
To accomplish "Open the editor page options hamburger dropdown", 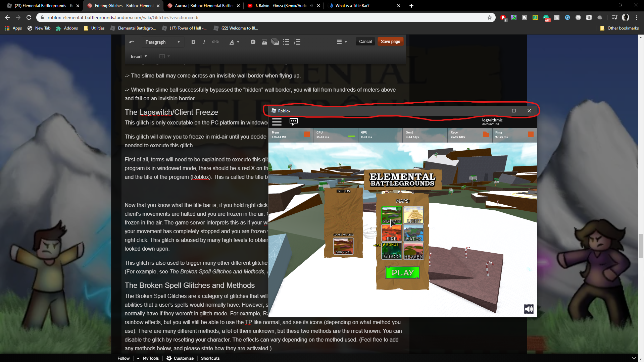I will coord(342,42).
